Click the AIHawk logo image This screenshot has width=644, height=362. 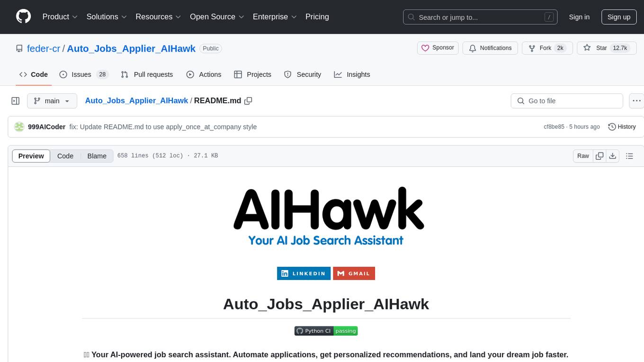click(328, 216)
